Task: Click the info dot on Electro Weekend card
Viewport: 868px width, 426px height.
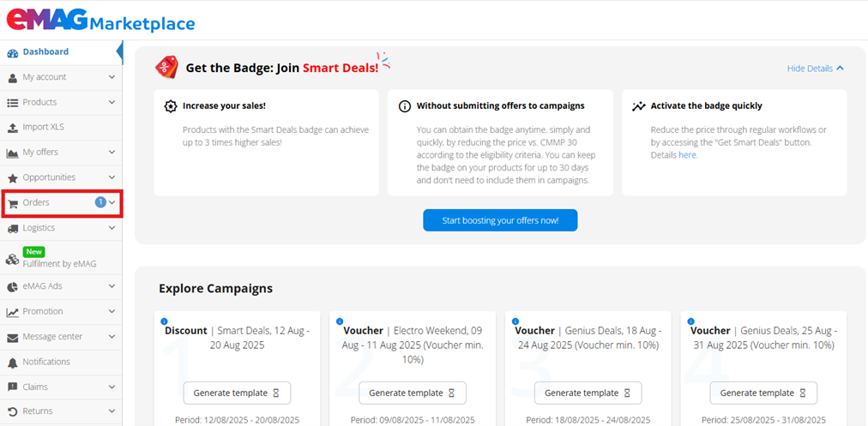Action: click(340, 321)
